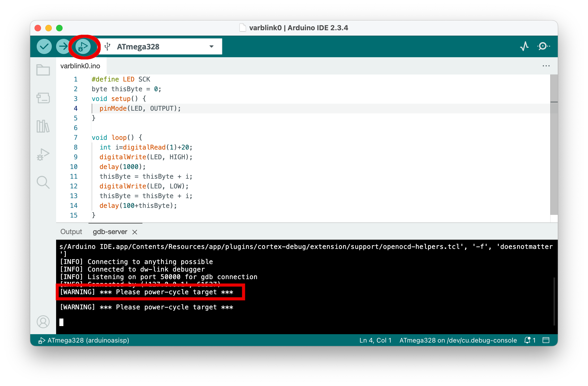This screenshot has width=588, height=386.
Task: Open the Sketchbook folder sidebar icon
Action: [43, 70]
